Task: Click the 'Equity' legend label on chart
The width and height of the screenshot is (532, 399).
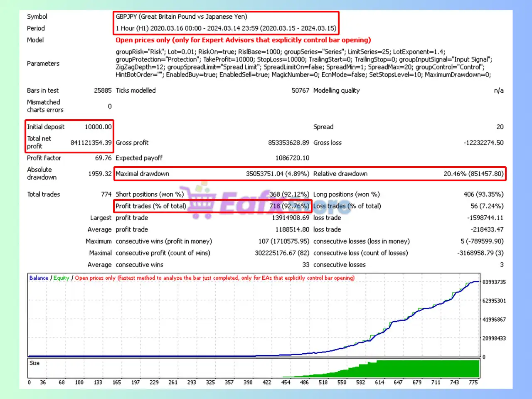Action: 61,278
